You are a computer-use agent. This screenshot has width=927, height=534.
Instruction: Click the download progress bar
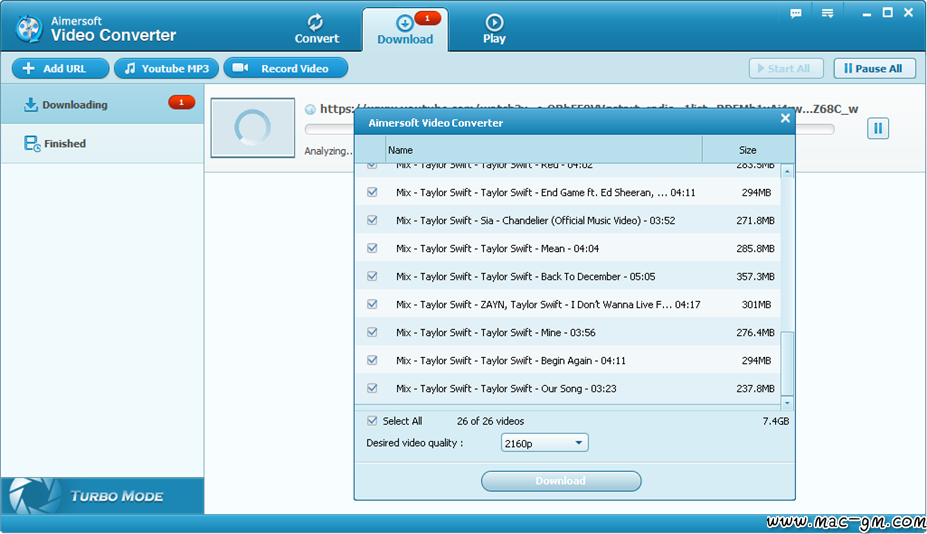click(x=569, y=129)
